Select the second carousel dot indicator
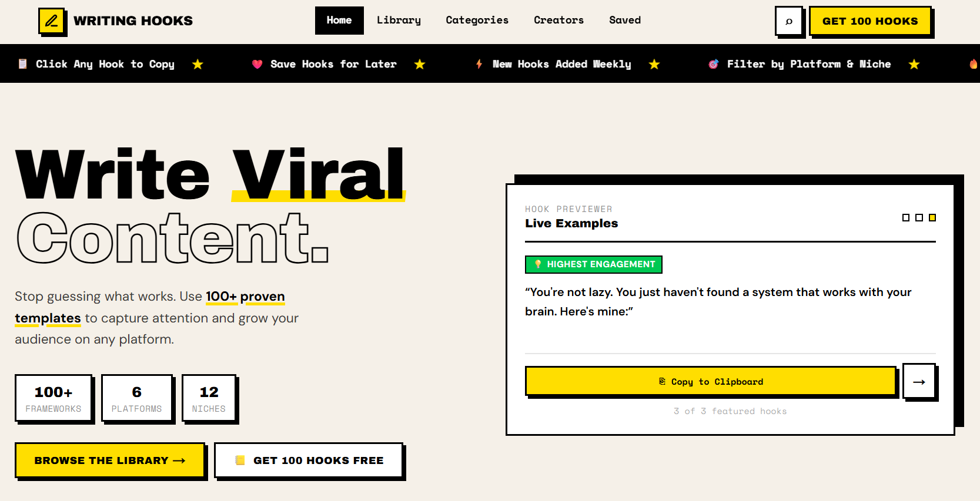The image size is (980, 501). coord(919,218)
